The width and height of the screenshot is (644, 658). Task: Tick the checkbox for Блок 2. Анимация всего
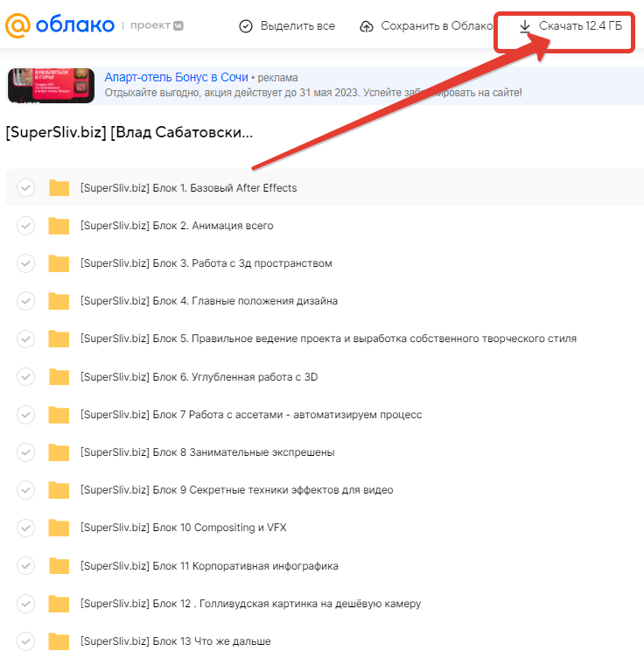click(x=25, y=226)
